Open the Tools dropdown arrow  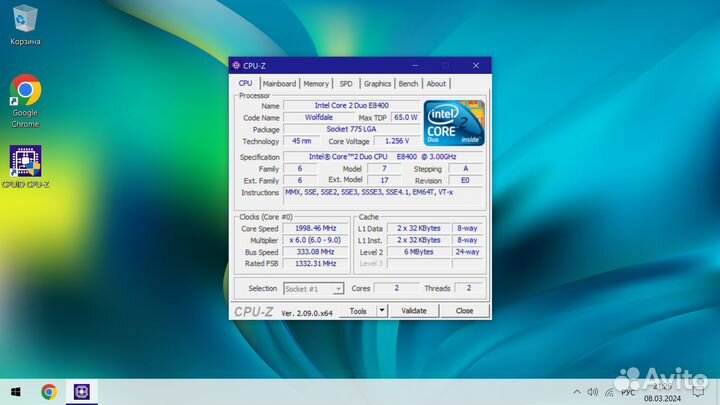[x=381, y=311]
